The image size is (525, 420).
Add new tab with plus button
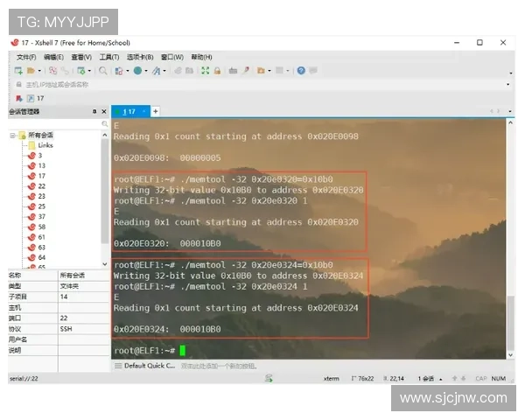[156, 111]
